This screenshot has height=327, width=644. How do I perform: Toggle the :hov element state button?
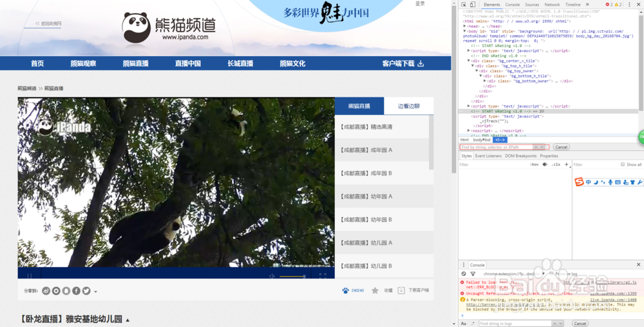tap(535, 164)
